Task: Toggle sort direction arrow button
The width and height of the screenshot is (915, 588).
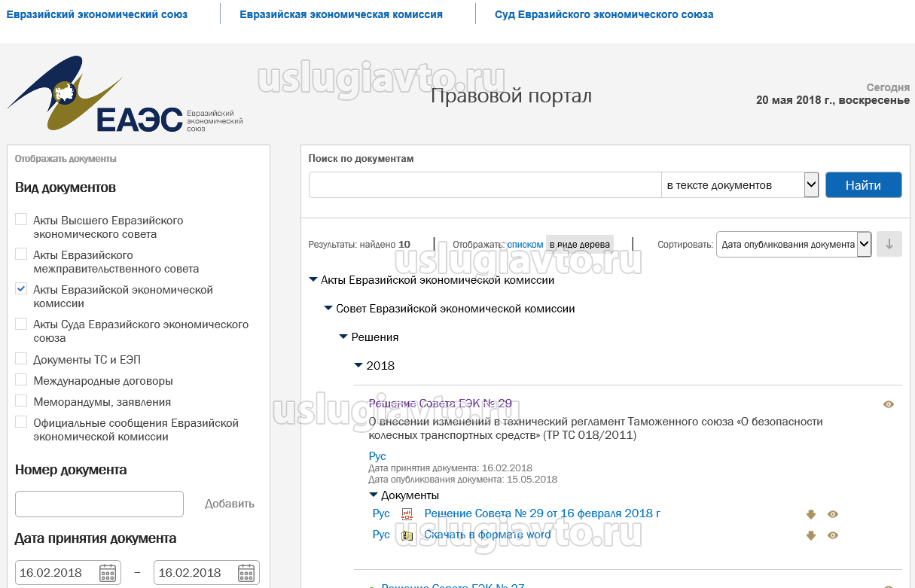Action: pos(889,244)
